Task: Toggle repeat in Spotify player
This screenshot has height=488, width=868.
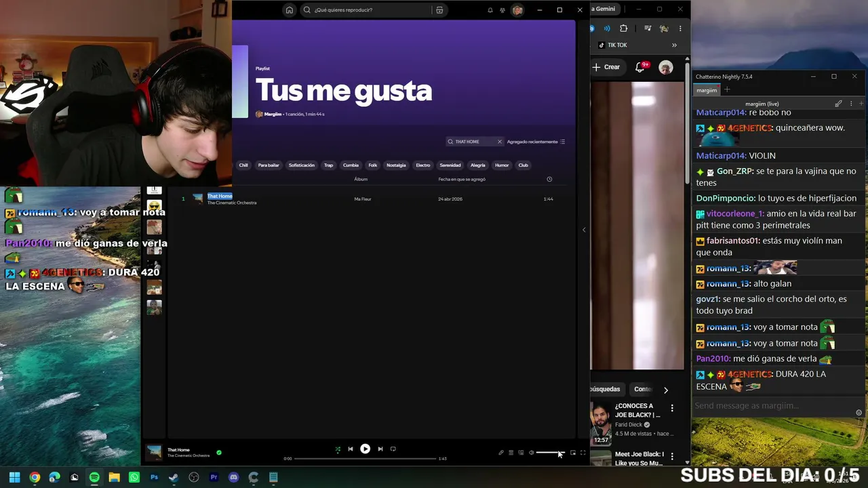Action: coord(393,449)
